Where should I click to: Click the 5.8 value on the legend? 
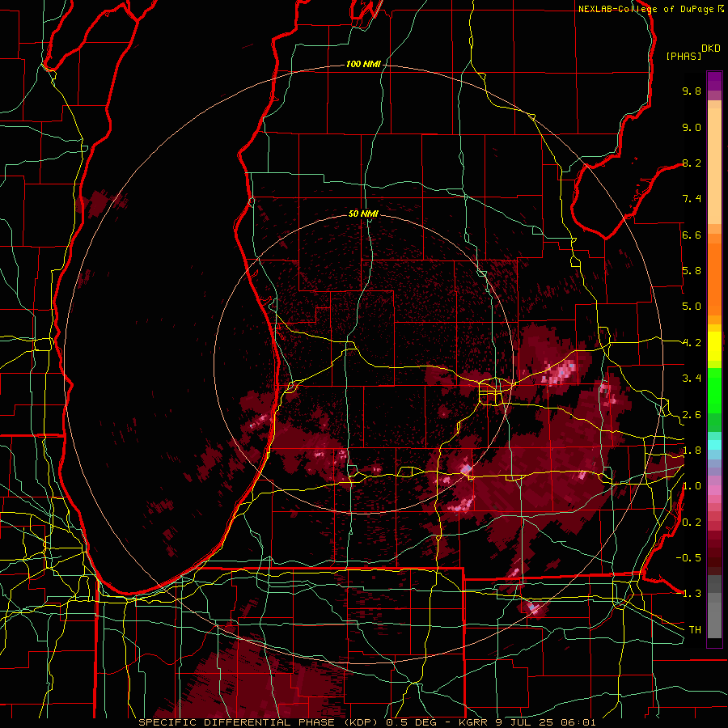pos(692,271)
